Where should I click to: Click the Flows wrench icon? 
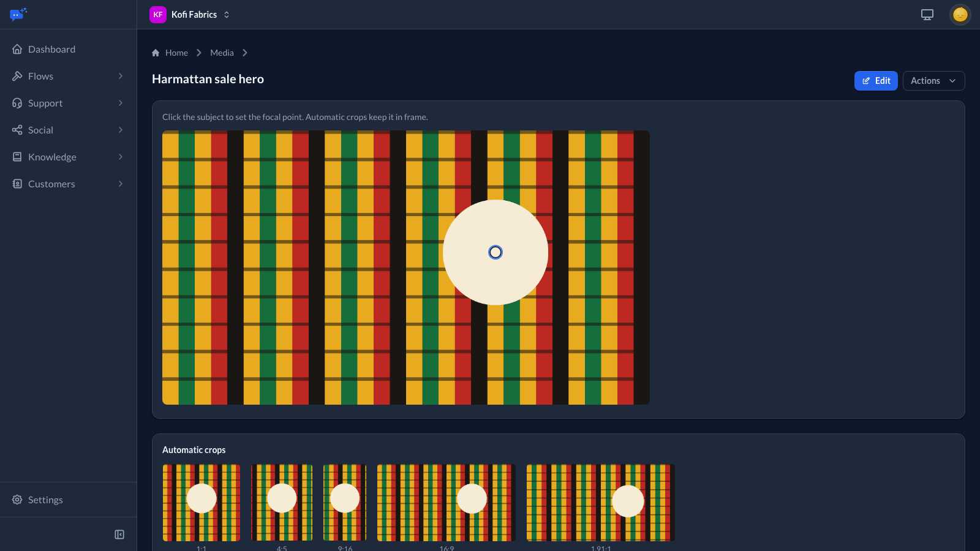17,76
